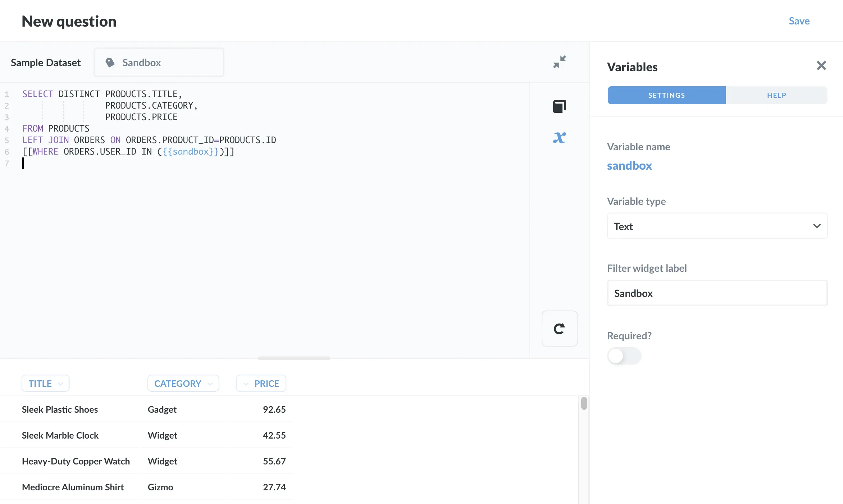The width and height of the screenshot is (843, 504).
Task: Edit the Filter widget label field
Action: [717, 293]
